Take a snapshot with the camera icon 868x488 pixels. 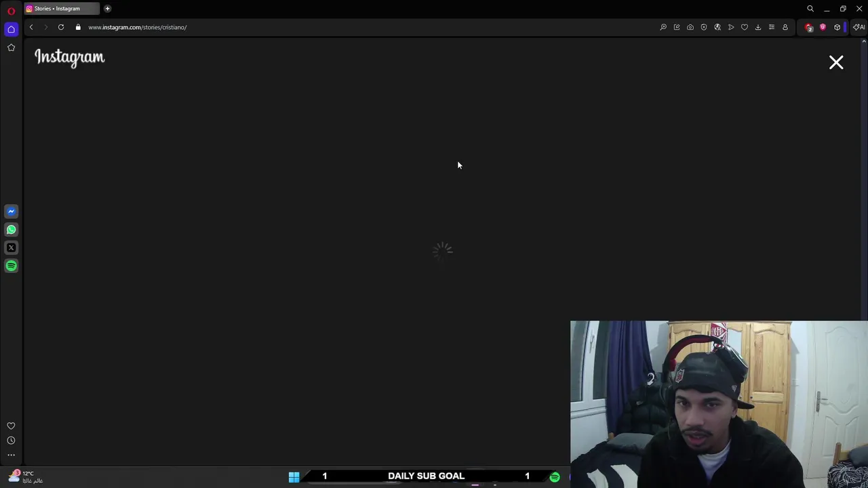[690, 27]
